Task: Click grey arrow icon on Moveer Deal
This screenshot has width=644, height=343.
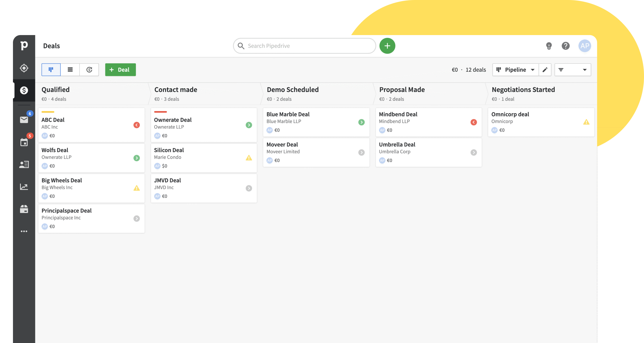Action: pos(362,152)
